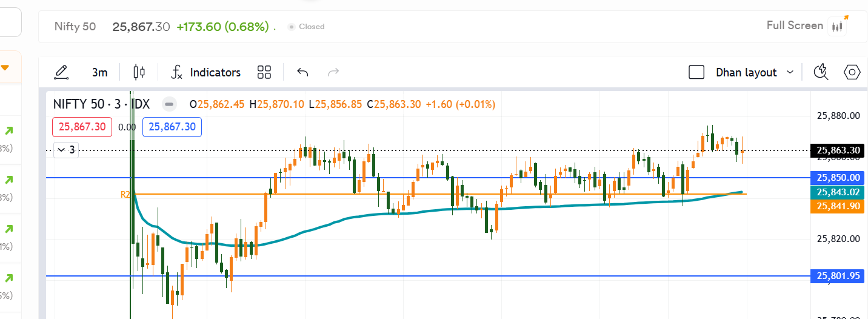
Task: Click the red 25,867.30 sell price button
Action: point(82,127)
